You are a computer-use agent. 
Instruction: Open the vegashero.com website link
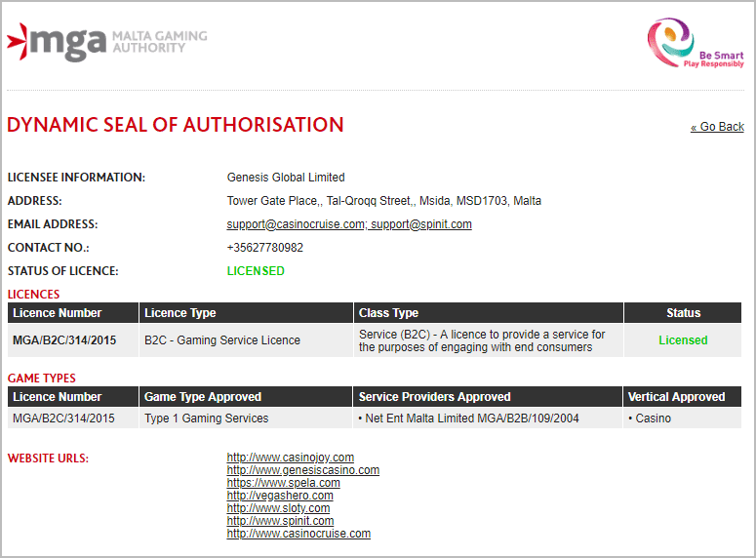(x=280, y=496)
